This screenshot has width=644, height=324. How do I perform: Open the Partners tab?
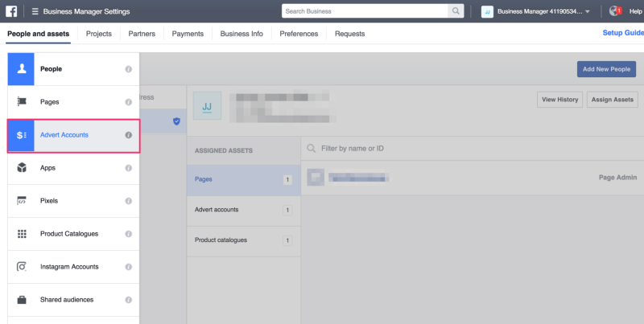tap(142, 34)
